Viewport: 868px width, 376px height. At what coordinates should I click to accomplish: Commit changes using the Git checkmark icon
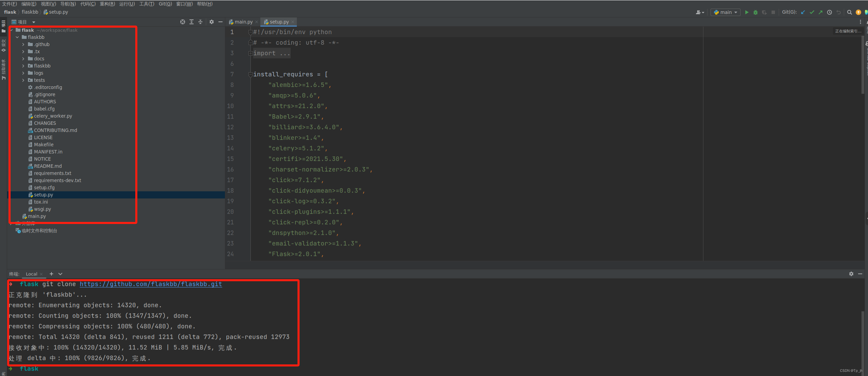click(x=812, y=12)
